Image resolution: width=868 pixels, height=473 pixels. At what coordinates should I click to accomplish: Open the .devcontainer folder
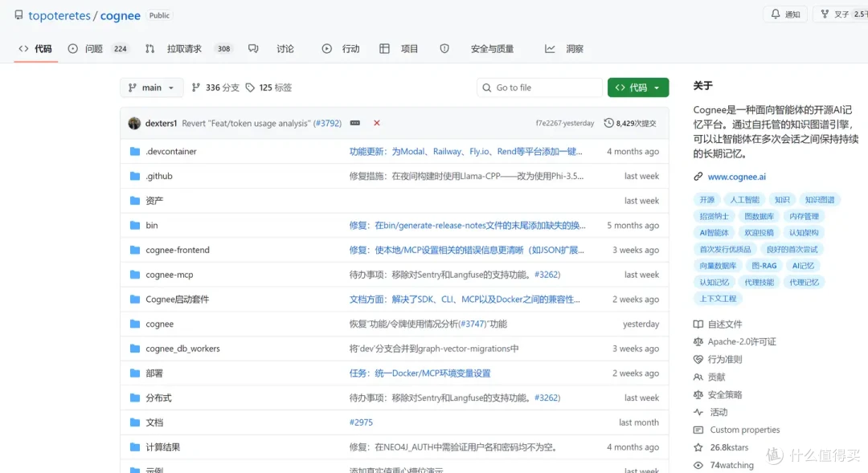tap(171, 151)
